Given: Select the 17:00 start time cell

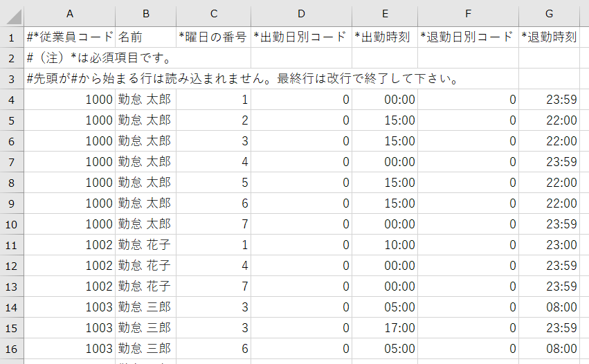Looking at the screenshot, I should pyautogui.click(x=384, y=328).
